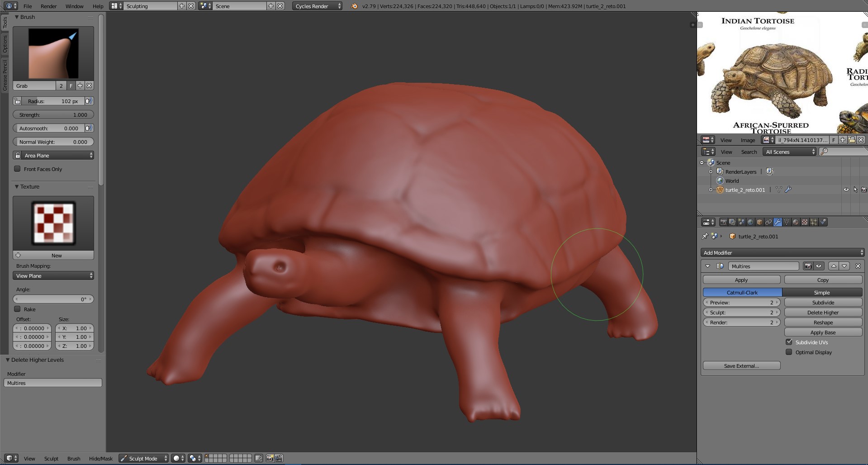Screen dimensions: 868x465
Task: Open the Object properties tab (cube icon)
Action: coord(759,222)
